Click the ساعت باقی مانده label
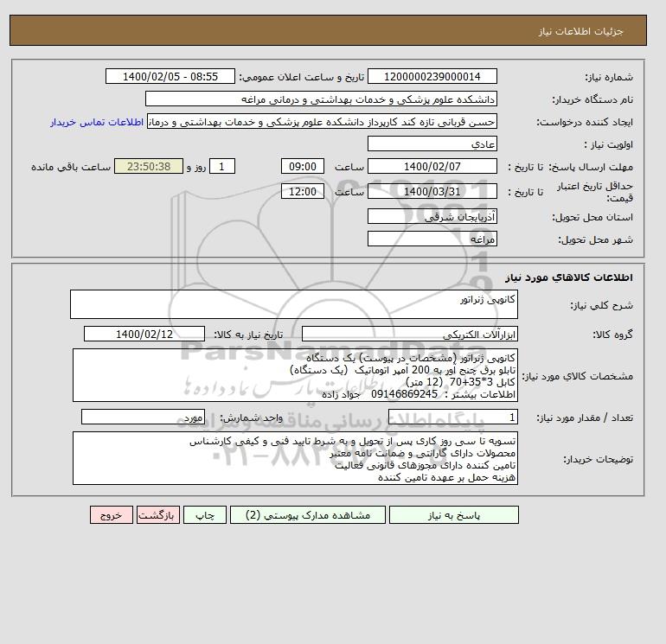The height and width of the screenshot is (644, 666). [x=71, y=167]
